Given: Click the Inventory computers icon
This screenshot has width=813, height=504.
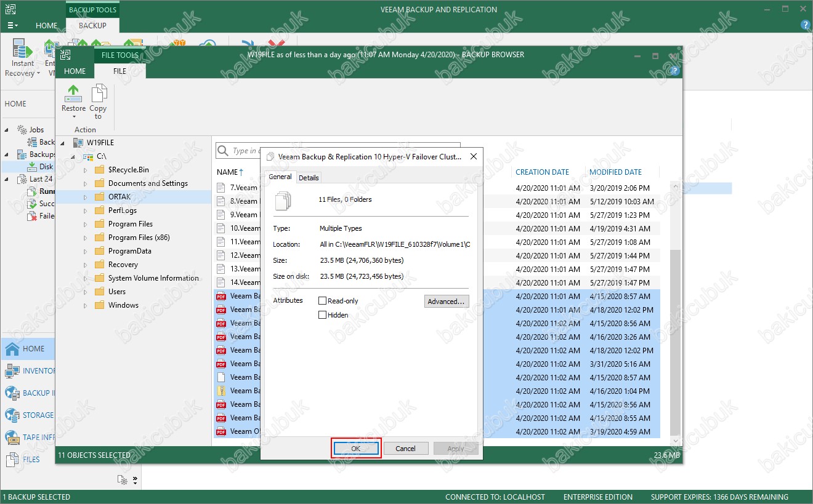Looking at the screenshot, I should tap(12, 371).
